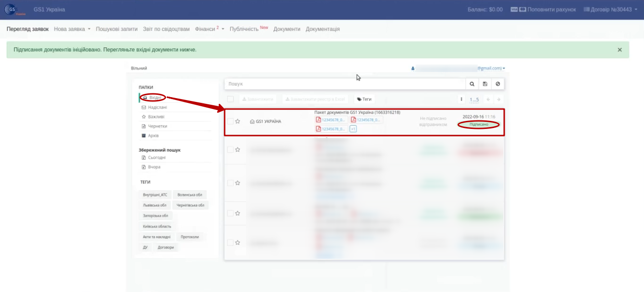Filter by Чернігівська обл tag
Image resolution: width=644 pixels, height=292 pixels.
coord(190,205)
